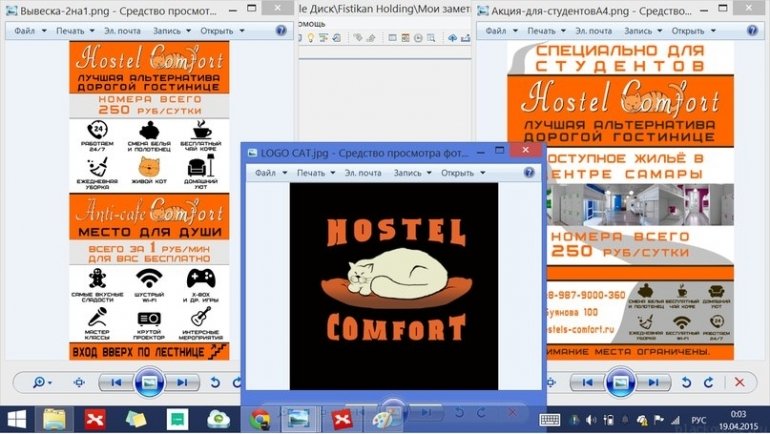770x434 pixels.
Task: Open Google Chrome from the taskbar
Action: (260, 418)
